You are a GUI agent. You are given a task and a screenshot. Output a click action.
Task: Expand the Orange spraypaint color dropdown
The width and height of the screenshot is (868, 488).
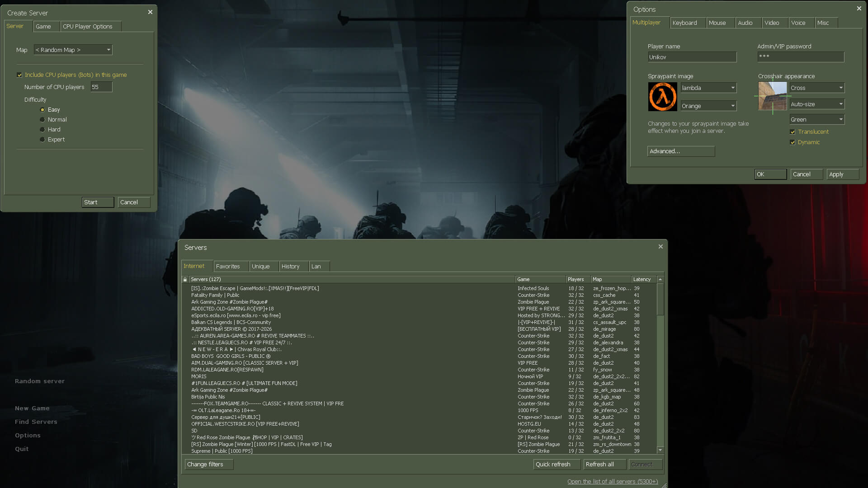[732, 106]
